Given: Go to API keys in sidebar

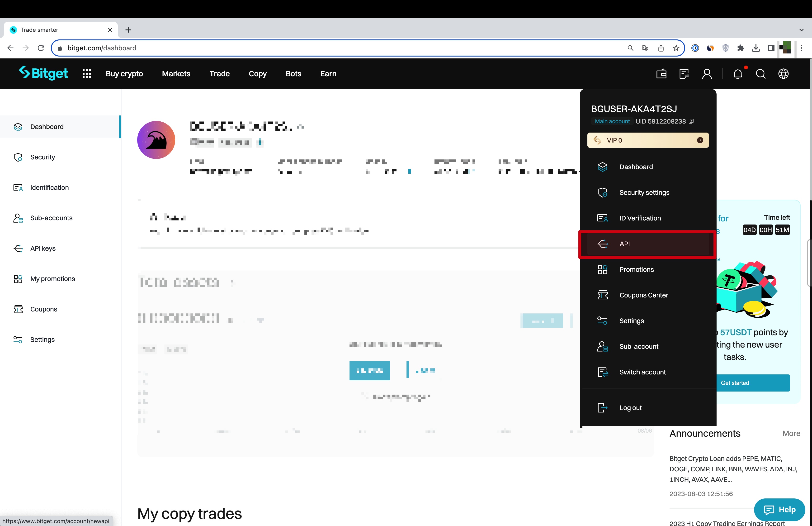Looking at the screenshot, I should [43, 248].
